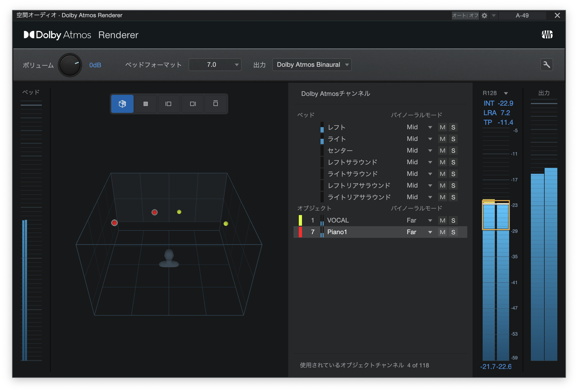
Task: Mute the レフト bed channel
Action: [x=442, y=127]
